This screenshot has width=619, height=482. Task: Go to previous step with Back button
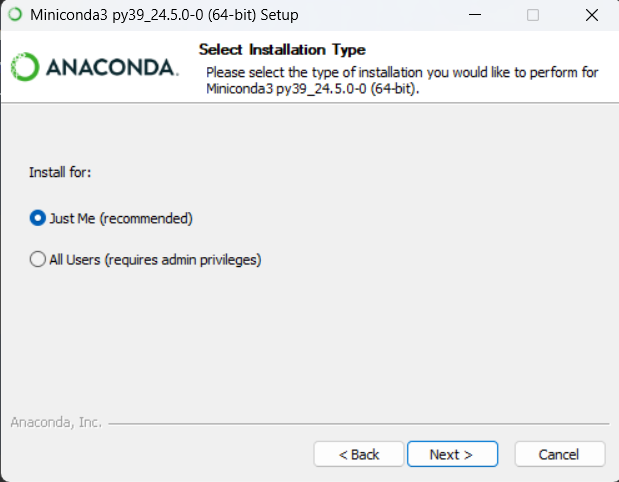[358, 454]
